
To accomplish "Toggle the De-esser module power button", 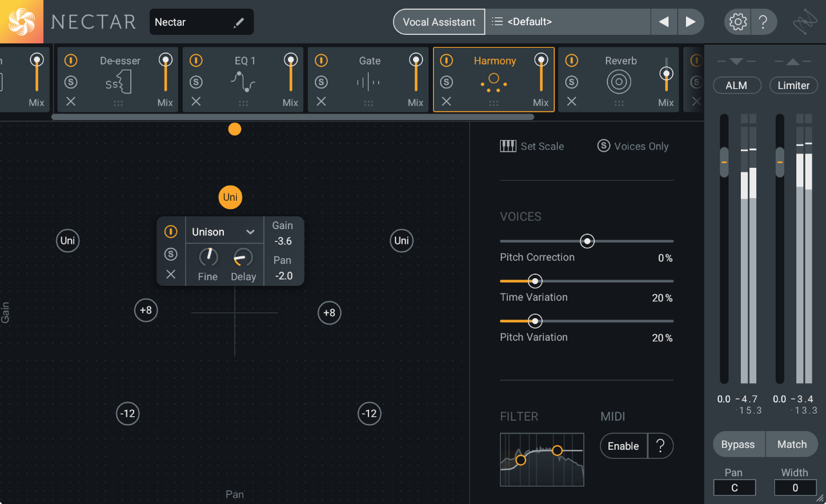I will [71, 61].
